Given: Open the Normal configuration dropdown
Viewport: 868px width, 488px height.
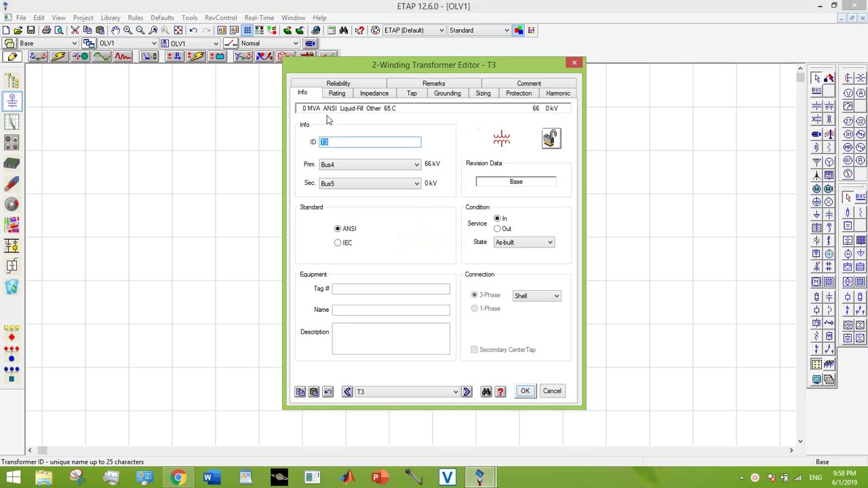Looking at the screenshot, I should click(x=269, y=43).
